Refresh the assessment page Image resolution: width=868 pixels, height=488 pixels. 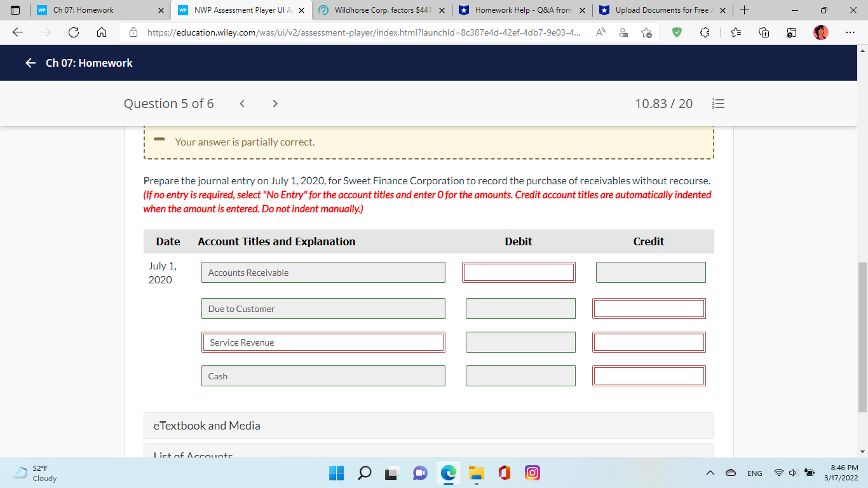pyautogui.click(x=74, y=32)
